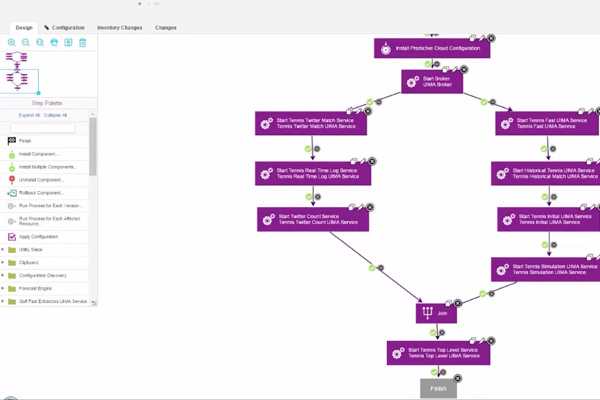Delete link between Cloud Configuration and Start Broker
Viewport: 600px width, 400px height.
(x=437, y=64)
